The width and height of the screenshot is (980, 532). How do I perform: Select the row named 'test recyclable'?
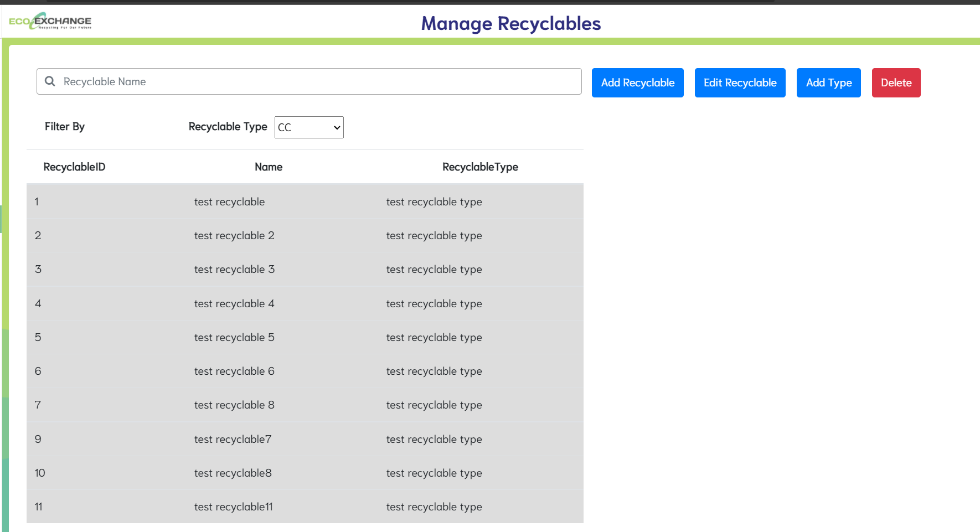(305, 202)
